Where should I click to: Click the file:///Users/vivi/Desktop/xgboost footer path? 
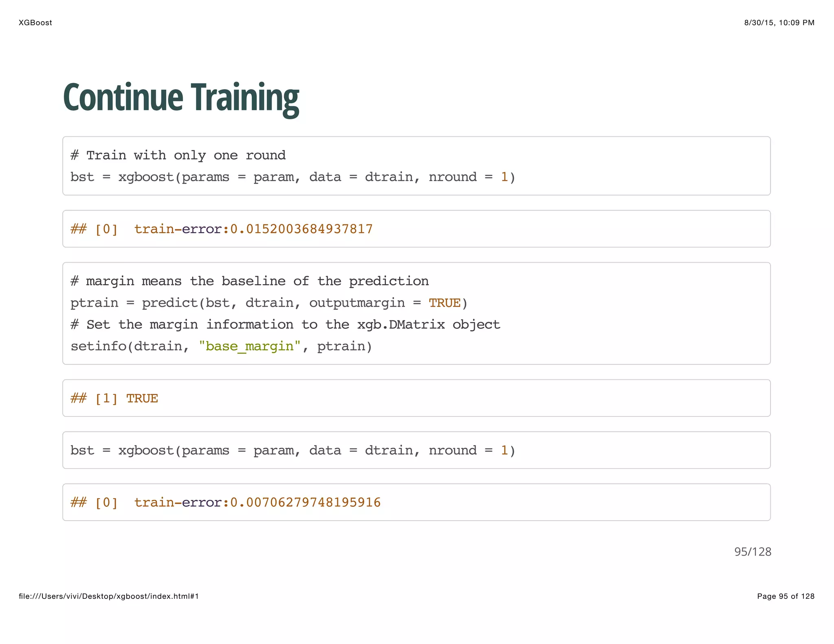pyautogui.click(x=109, y=596)
